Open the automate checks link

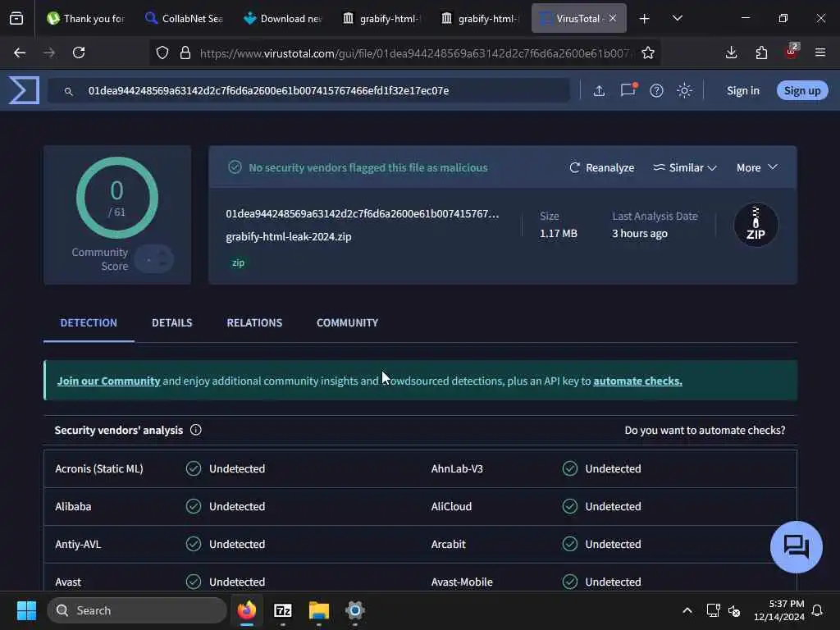click(x=637, y=381)
